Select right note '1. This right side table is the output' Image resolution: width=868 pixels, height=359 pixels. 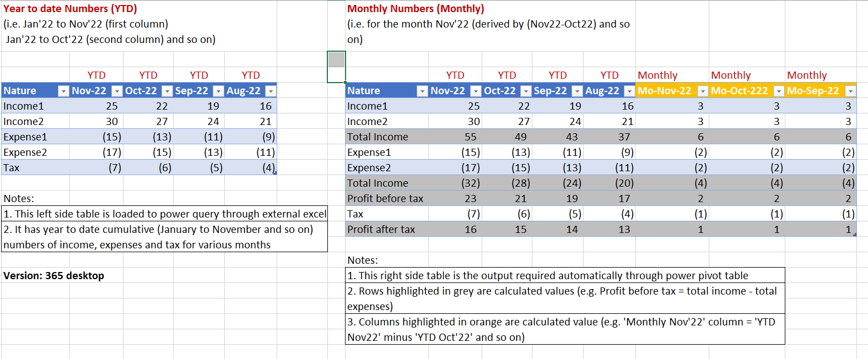click(x=565, y=275)
